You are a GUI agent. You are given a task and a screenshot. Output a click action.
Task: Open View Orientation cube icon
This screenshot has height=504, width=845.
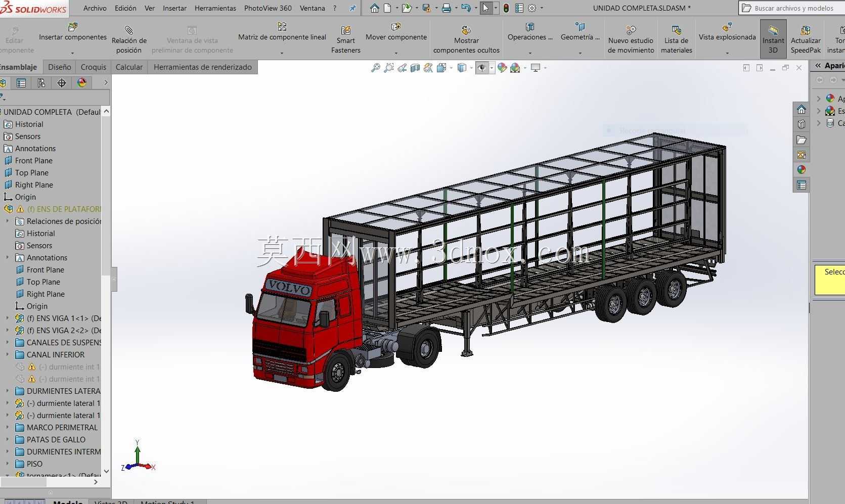pyautogui.click(x=441, y=68)
